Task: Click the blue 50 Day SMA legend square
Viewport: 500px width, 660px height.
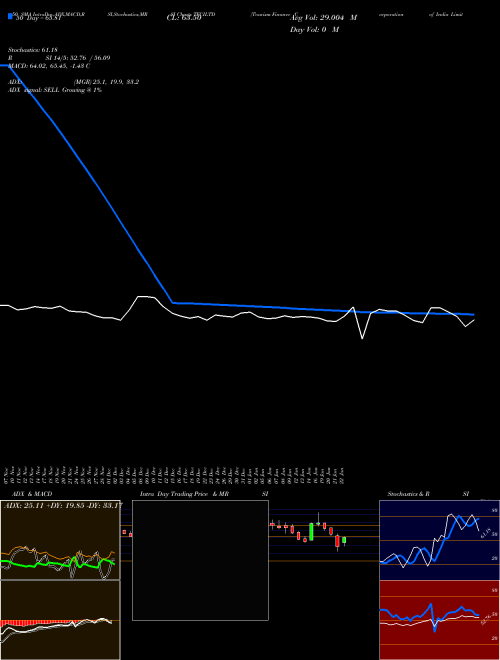Action: pos(11,16)
